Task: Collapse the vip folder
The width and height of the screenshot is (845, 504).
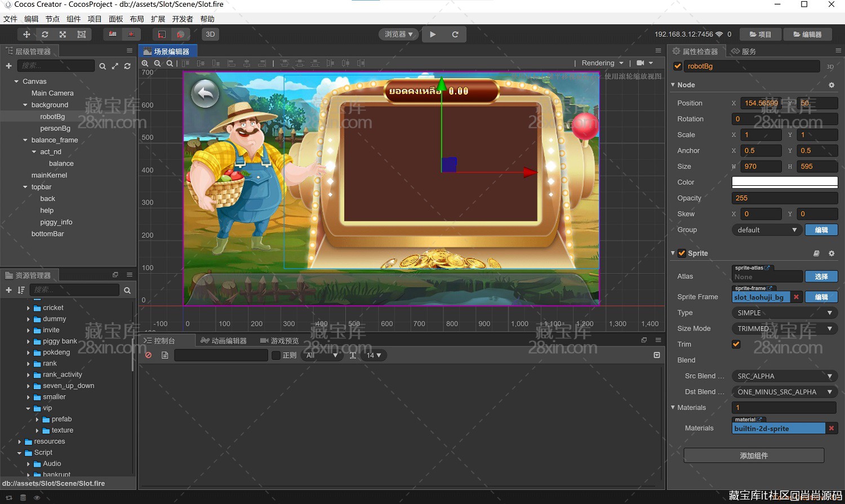Action: pos(28,408)
